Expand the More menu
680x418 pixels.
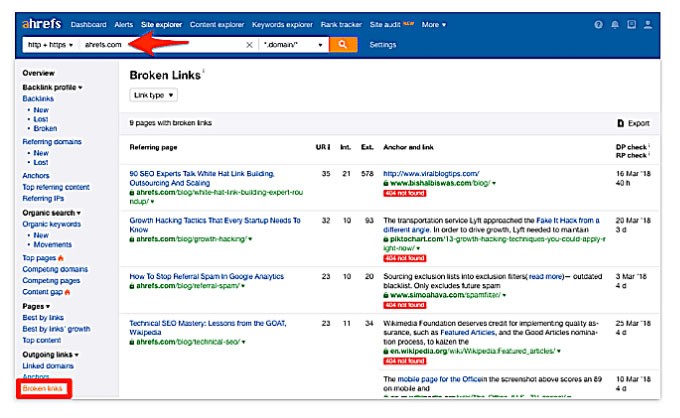[x=434, y=25]
